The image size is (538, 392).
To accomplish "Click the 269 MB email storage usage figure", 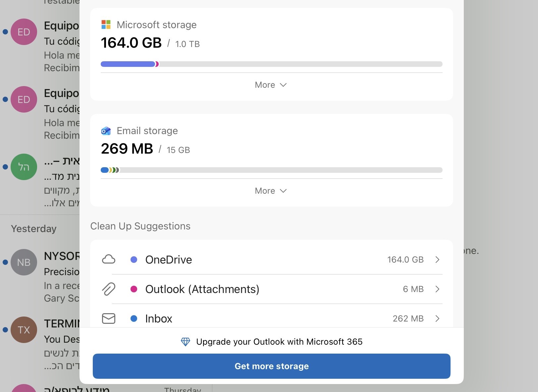I will [x=127, y=149].
